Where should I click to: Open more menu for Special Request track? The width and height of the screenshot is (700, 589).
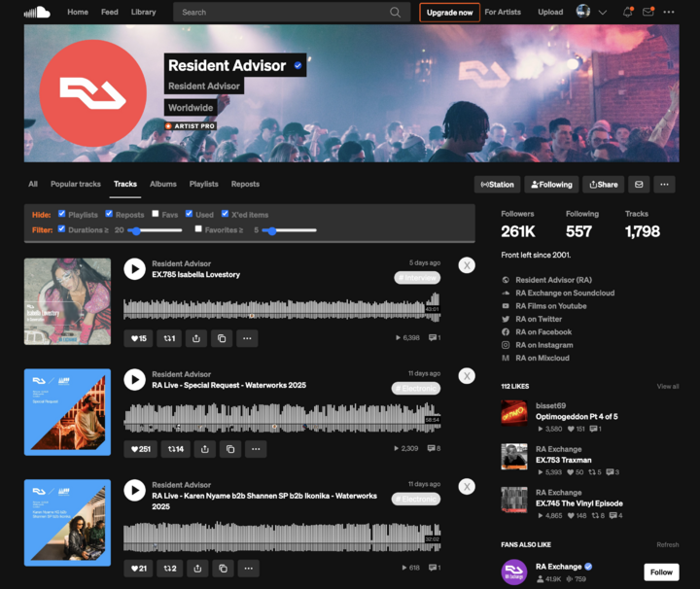pos(256,449)
